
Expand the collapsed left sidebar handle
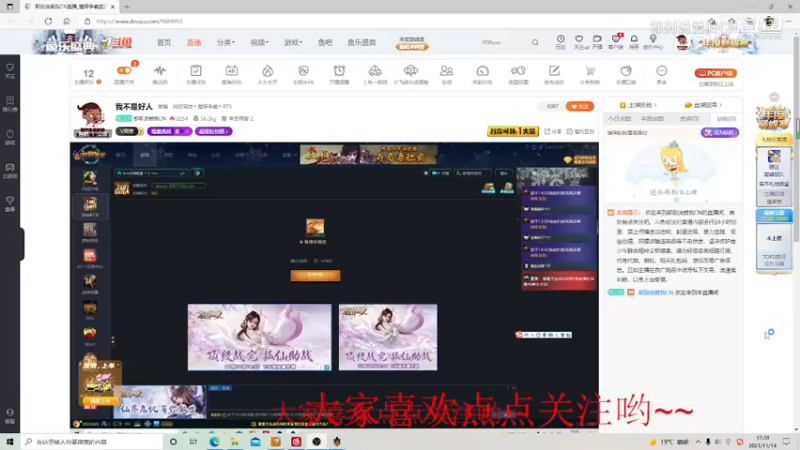(21, 244)
